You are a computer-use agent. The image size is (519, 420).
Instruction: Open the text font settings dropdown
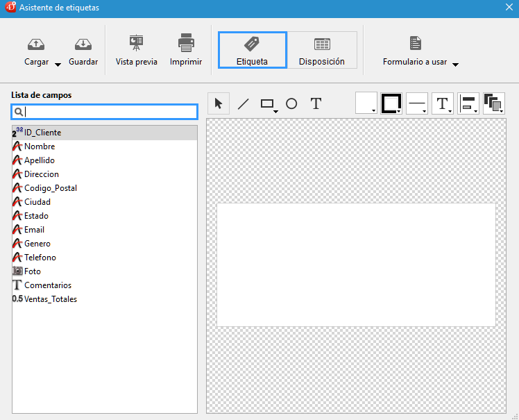click(443, 103)
